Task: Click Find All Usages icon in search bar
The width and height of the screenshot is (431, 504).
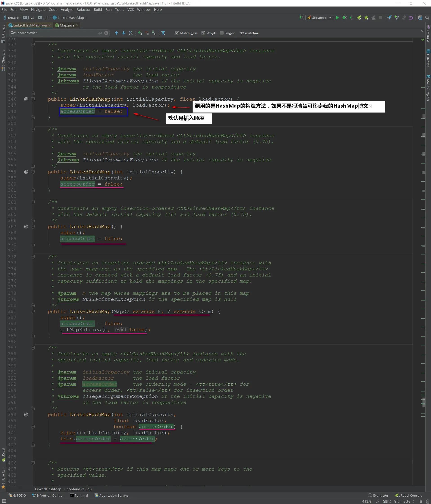Action: 131,33
